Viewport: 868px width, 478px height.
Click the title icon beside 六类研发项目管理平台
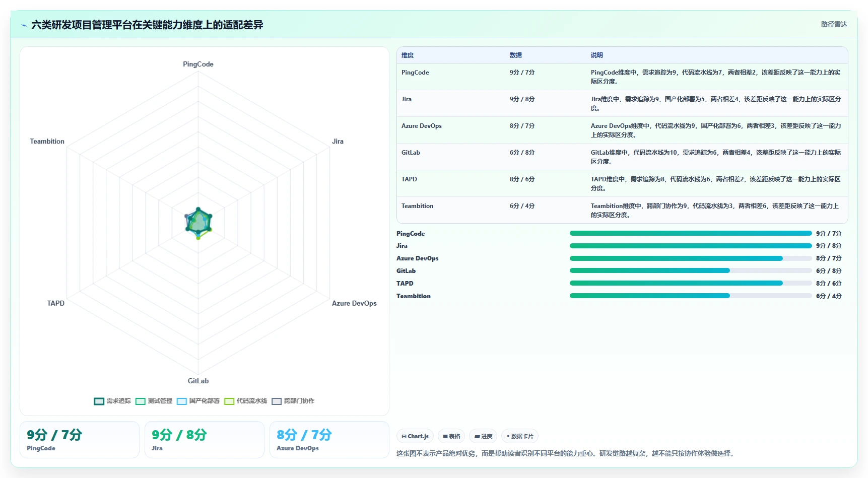tap(24, 25)
